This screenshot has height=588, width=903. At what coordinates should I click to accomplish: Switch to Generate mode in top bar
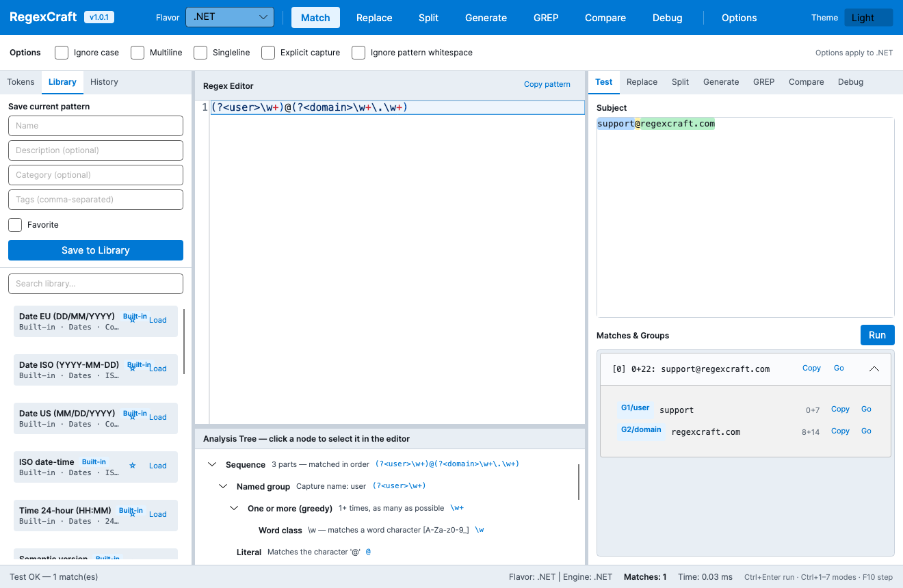pyautogui.click(x=486, y=18)
